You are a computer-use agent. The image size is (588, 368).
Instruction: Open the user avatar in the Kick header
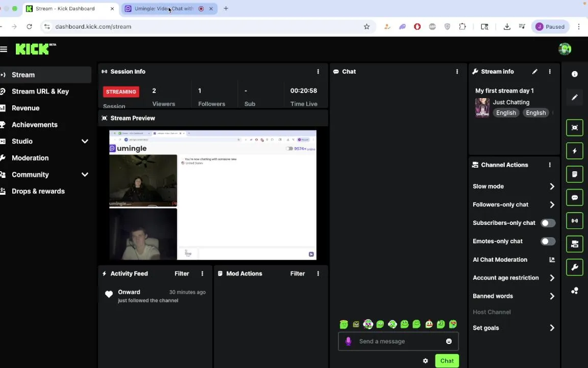pos(565,49)
